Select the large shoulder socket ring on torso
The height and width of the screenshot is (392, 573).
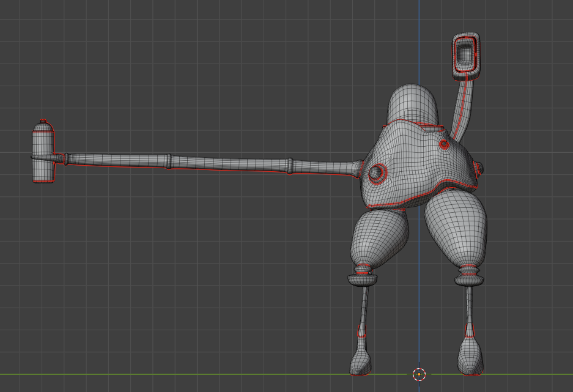pos(377,173)
